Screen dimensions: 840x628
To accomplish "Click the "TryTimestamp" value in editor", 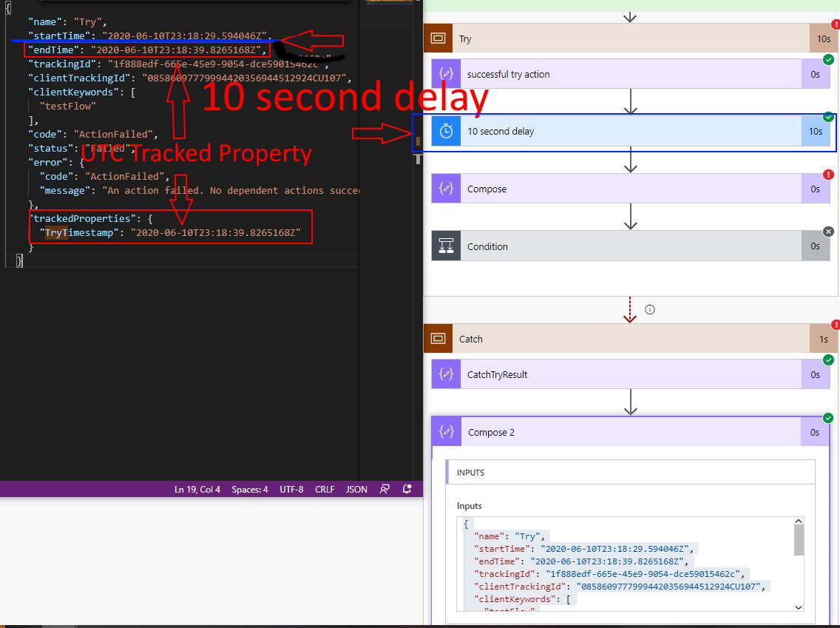I will click(x=216, y=232).
